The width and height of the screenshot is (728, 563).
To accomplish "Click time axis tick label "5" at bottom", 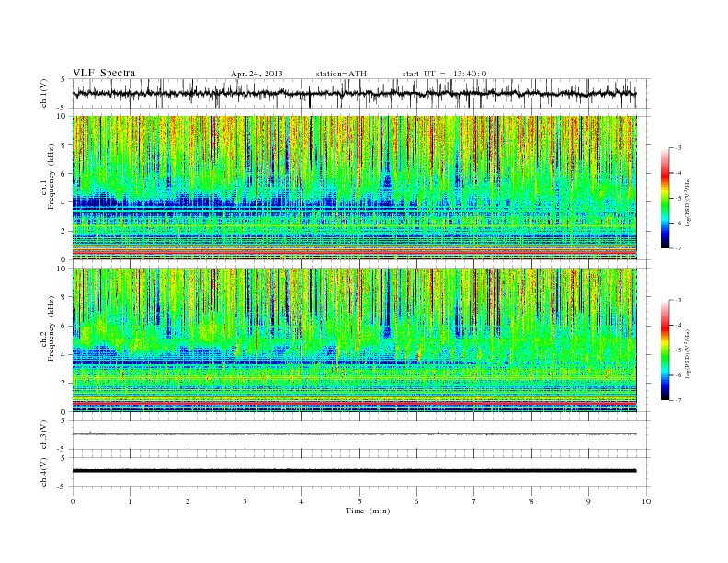I will [x=359, y=501].
